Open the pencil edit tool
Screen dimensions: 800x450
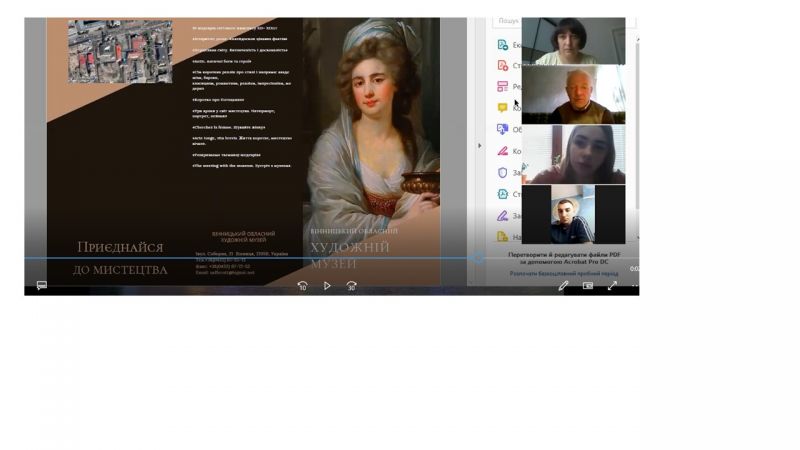point(563,286)
